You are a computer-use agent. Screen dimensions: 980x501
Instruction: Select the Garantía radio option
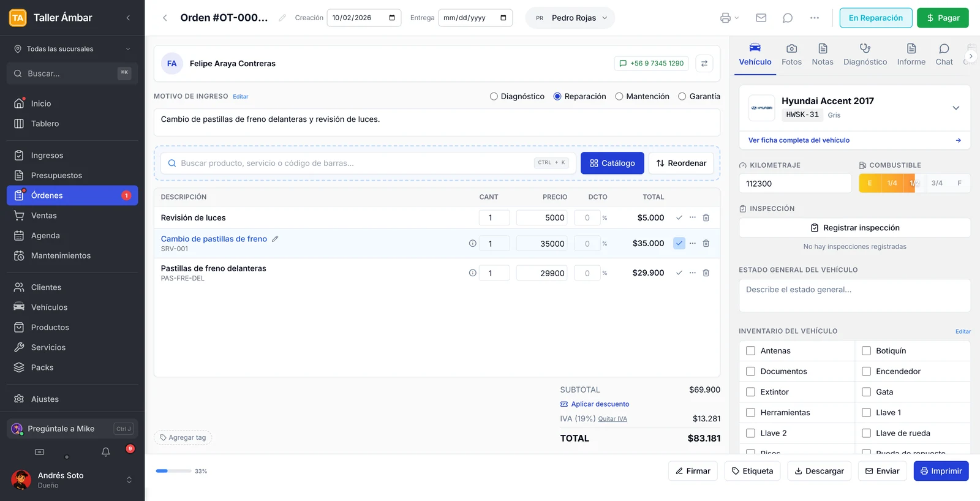[x=682, y=96]
